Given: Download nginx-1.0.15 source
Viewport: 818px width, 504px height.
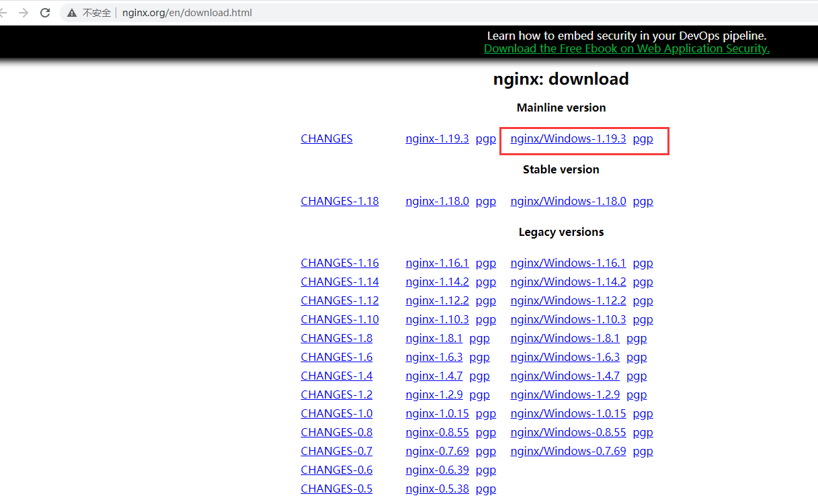Looking at the screenshot, I should click(437, 413).
